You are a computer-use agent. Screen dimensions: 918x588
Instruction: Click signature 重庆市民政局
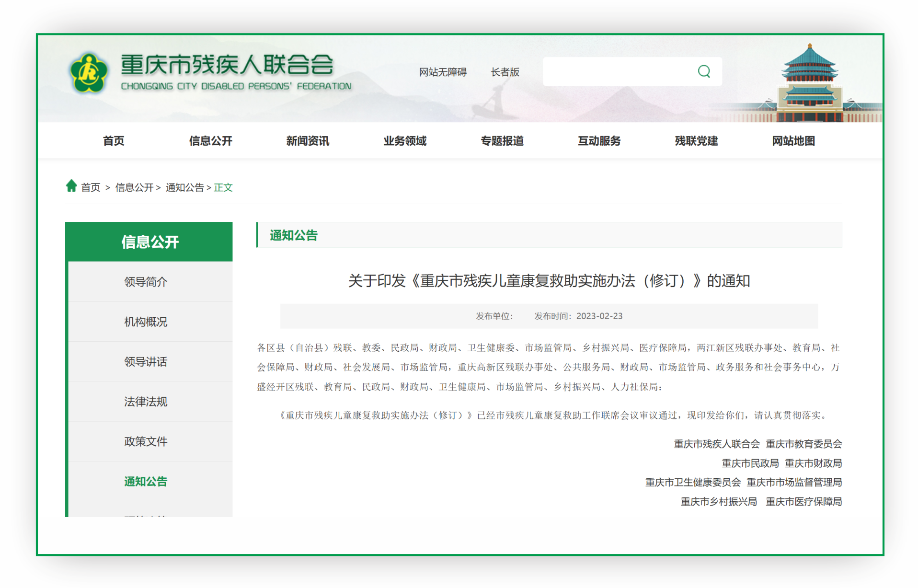[x=750, y=463]
